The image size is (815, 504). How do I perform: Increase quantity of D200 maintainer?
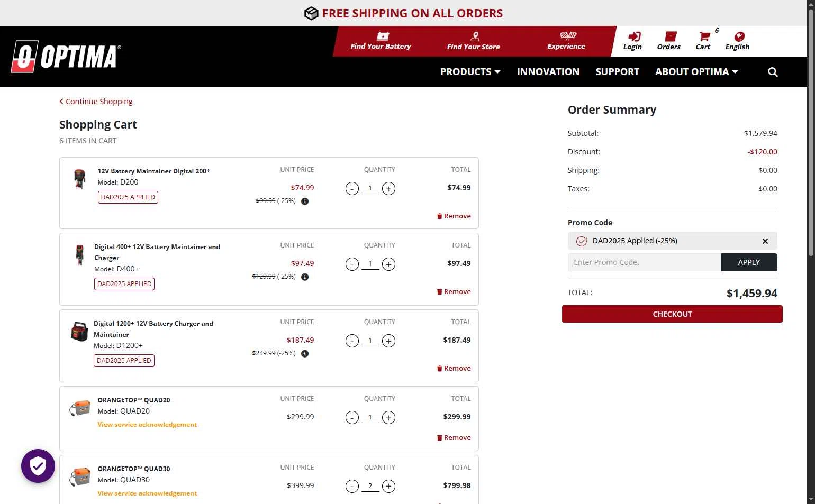pyautogui.click(x=388, y=189)
